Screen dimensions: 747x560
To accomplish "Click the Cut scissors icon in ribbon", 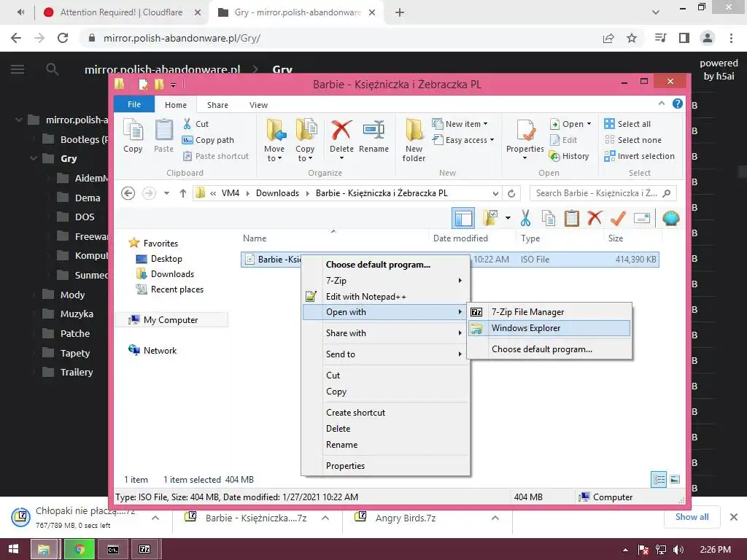I will point(187,124).
